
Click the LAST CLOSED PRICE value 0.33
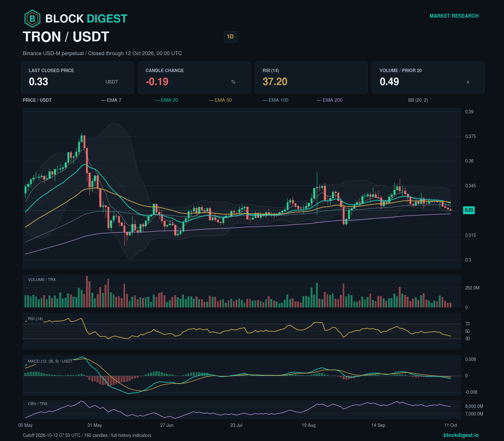tap(38, 82)
